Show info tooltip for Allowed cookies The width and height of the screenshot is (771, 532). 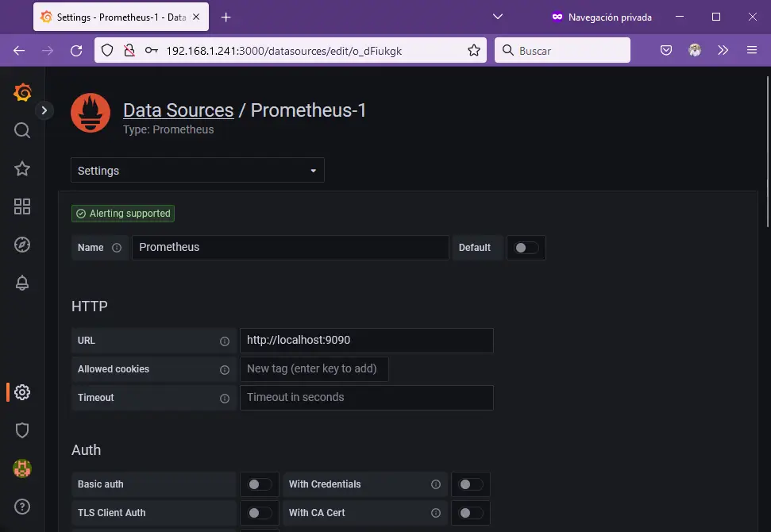[x=225, y=369]
